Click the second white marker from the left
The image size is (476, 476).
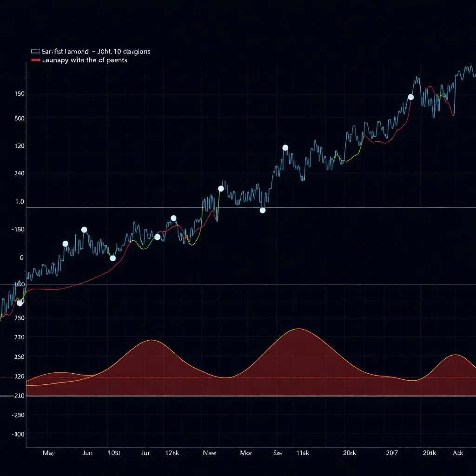[65, 244]
